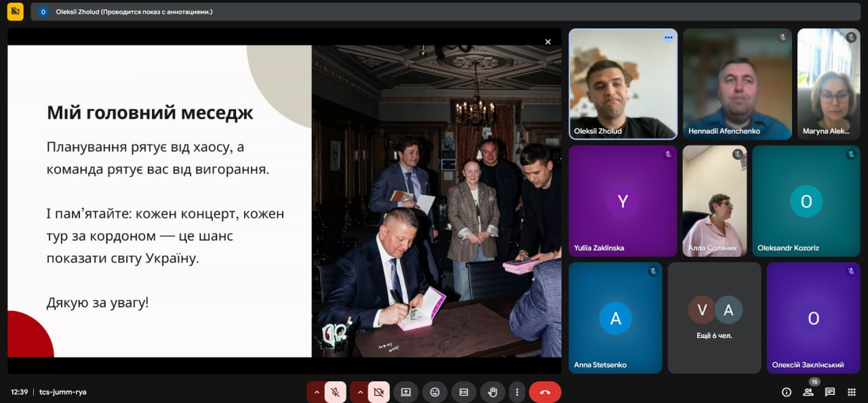The width and height of the screenshot is (868, 403).
Task: Raise hand in the meeting
Action: click(x=493, y=392)
